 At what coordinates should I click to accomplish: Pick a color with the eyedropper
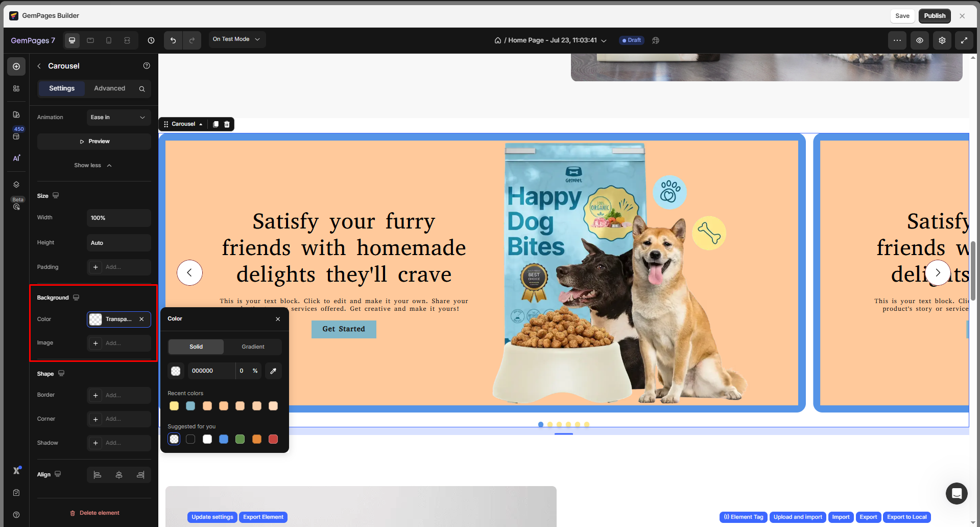tap(273, 371)
